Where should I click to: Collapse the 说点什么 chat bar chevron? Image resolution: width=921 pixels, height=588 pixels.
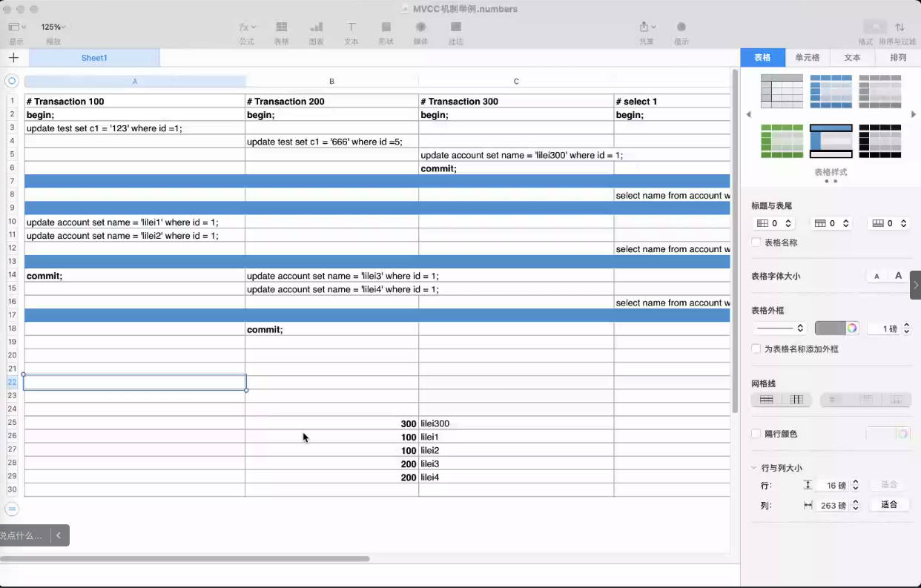60,535
